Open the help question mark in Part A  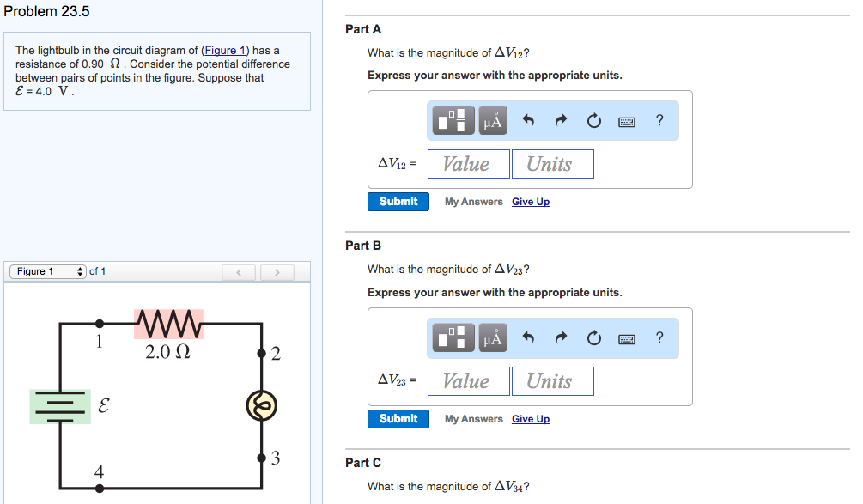(659, 120)
